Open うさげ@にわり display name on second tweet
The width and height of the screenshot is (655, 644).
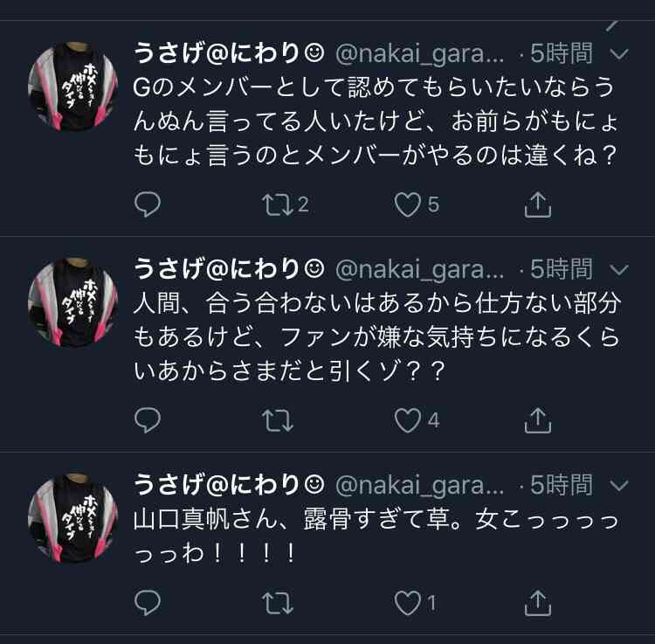click(229, 269)
